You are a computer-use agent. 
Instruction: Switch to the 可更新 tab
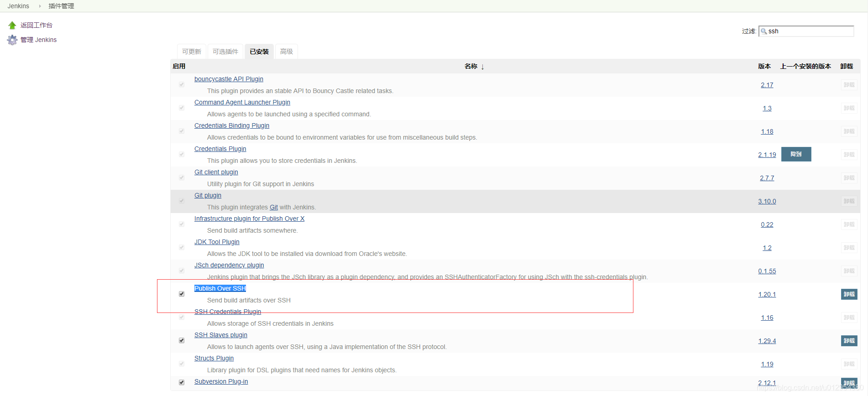click(192, 52)
